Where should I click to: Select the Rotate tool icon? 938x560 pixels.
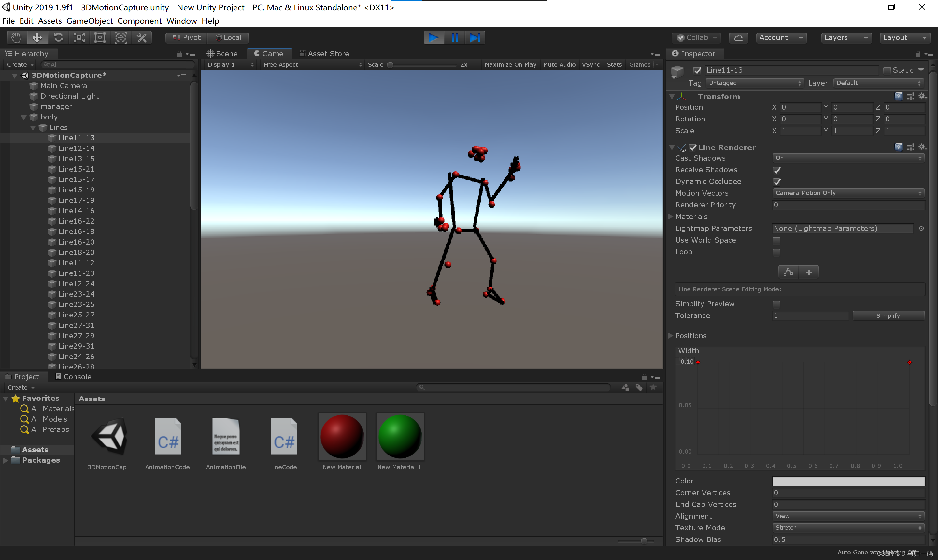point(58,37)
